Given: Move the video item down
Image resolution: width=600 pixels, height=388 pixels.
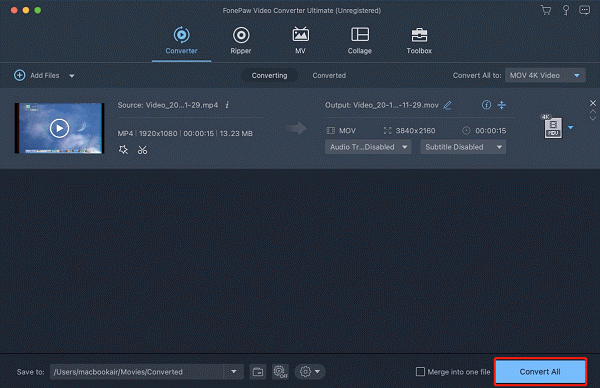Looking at the screenshot, I should click(593, 118).
